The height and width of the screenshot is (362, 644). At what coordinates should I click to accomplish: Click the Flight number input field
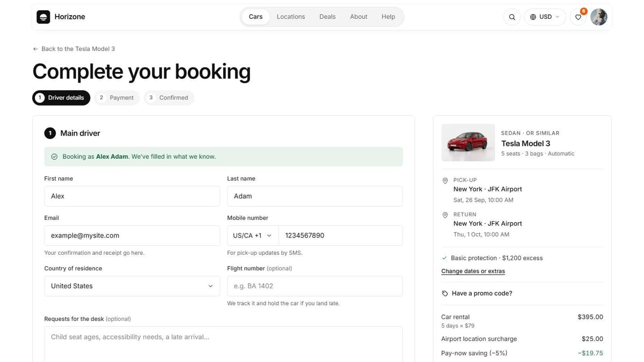tap(315, 286)
